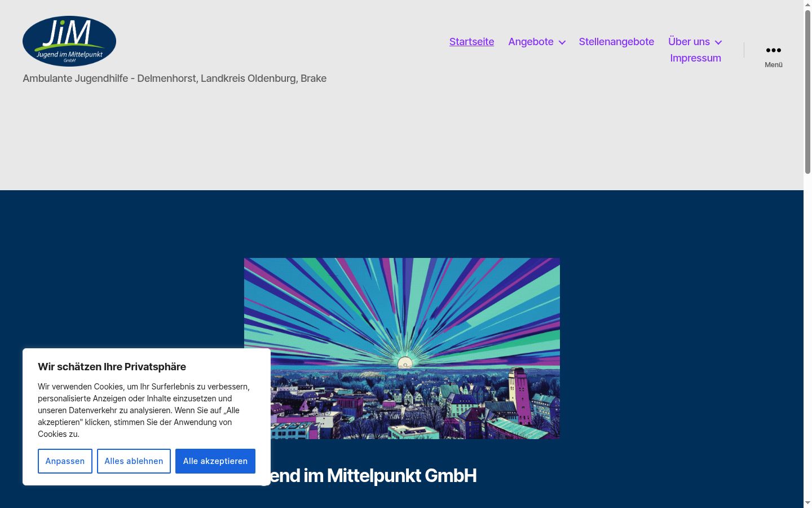This screenshot has height=508, width=812.
Task: Expand the Über uns dropdown chevron
Action: (x=718, y=42)
